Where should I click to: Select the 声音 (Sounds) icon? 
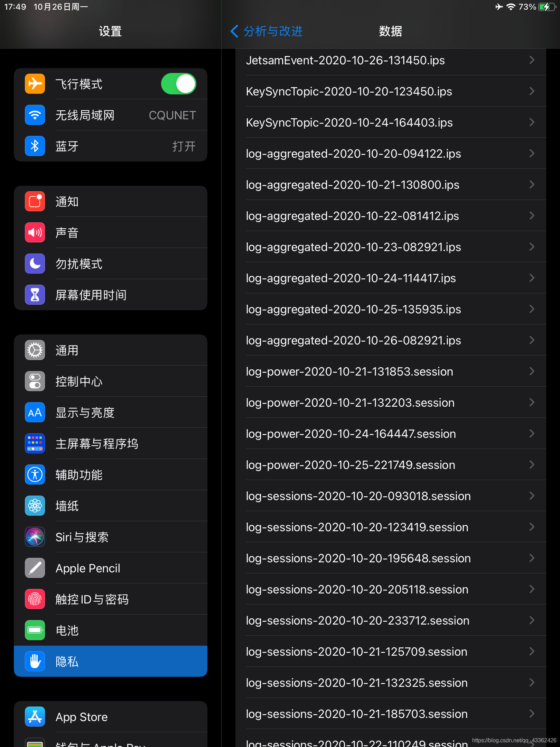35,232
